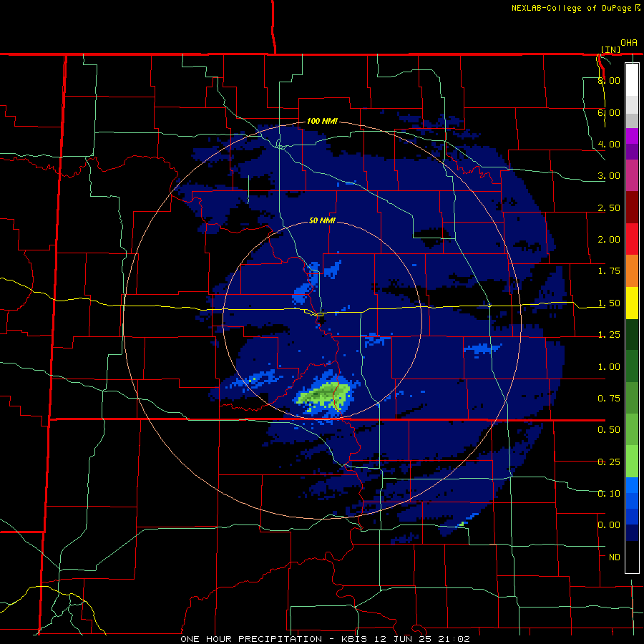Click the 50 NMI range ring label
This screenshot has height=644, width=644.
tap(322, 220)
